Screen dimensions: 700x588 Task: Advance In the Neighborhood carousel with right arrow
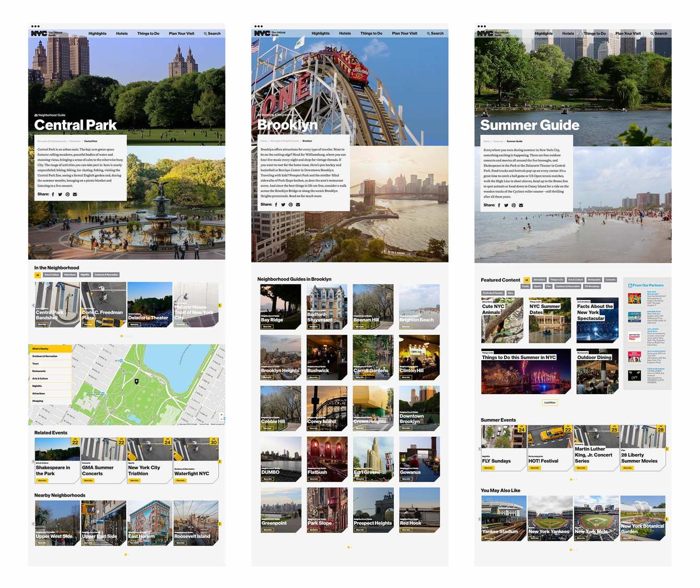click(220, 305)
